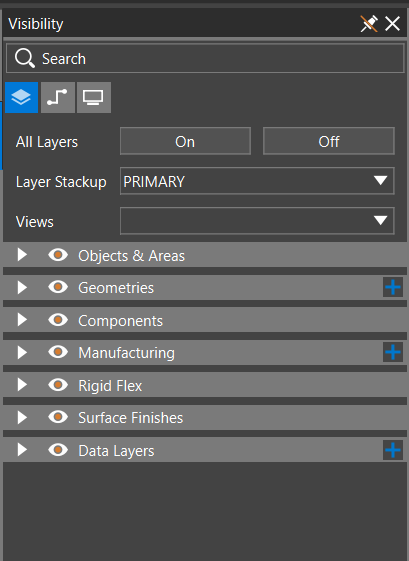Unpin the Visibility panel
409x561 pixels.
[x=369, y=24]
